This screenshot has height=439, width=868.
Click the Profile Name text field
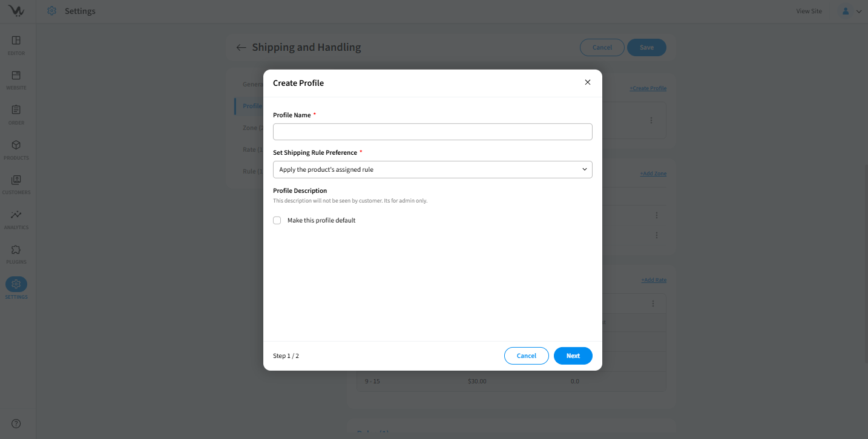click(432, 132)
